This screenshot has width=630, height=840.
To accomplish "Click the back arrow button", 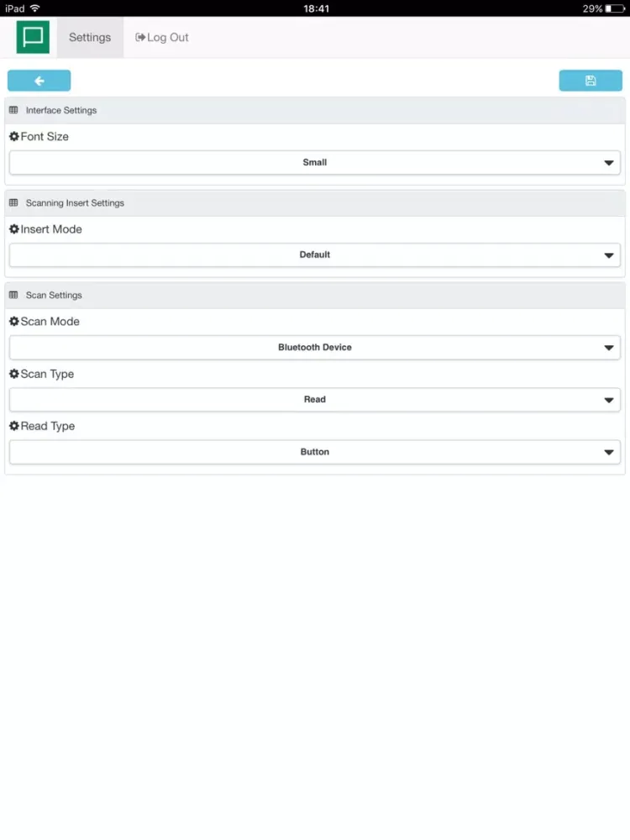I will click(39, 81).
